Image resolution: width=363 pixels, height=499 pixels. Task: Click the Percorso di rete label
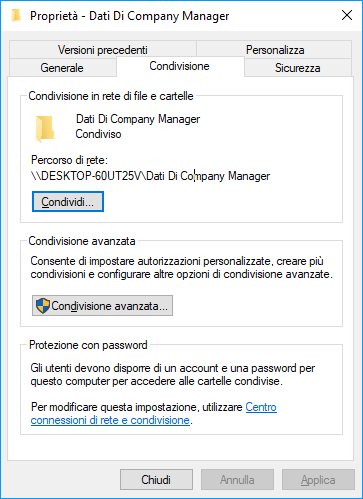click(x=69, y=160)
